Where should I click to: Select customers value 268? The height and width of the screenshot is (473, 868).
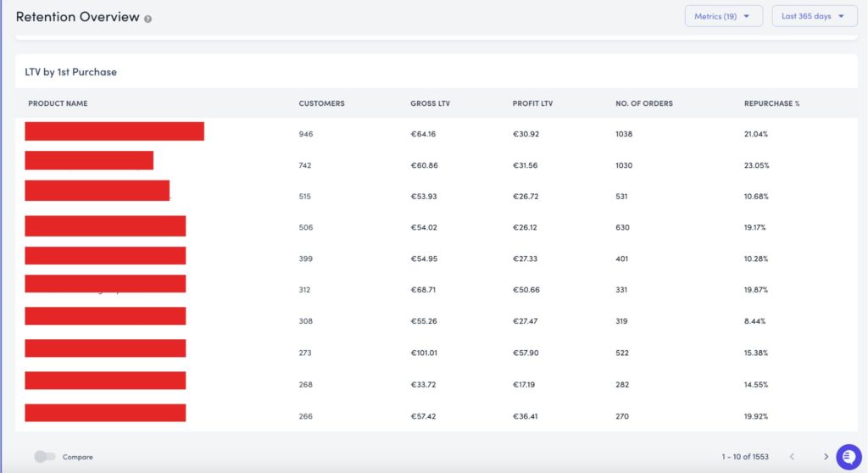(305, 384)
